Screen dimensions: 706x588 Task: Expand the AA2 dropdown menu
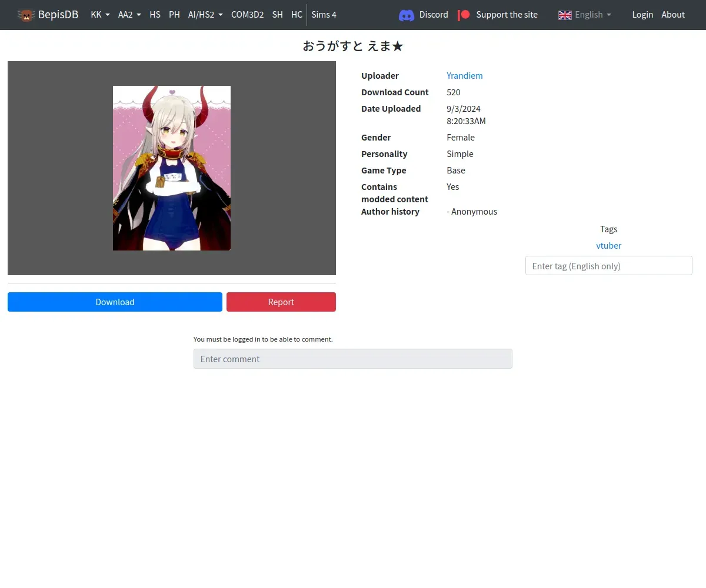[129, 15]
